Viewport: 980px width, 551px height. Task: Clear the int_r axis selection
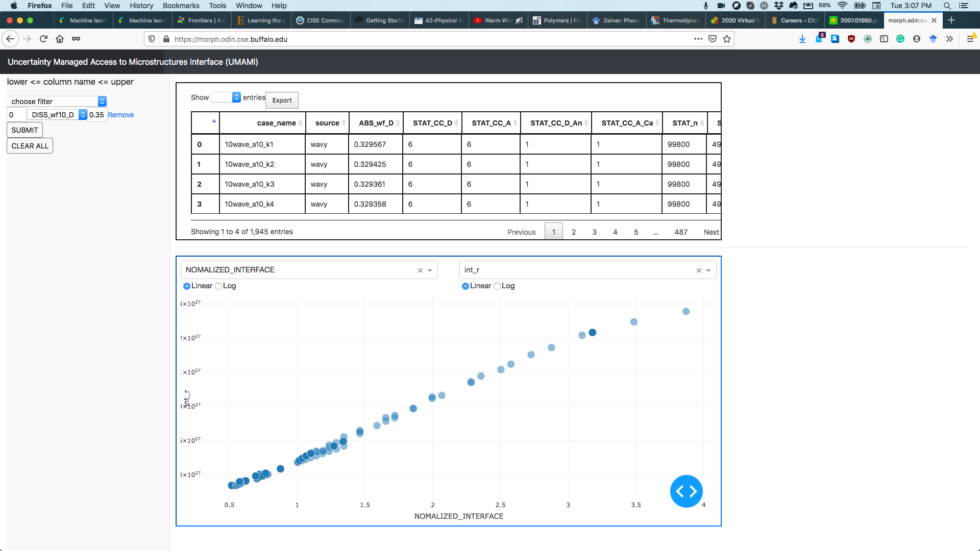coord(699,270)
